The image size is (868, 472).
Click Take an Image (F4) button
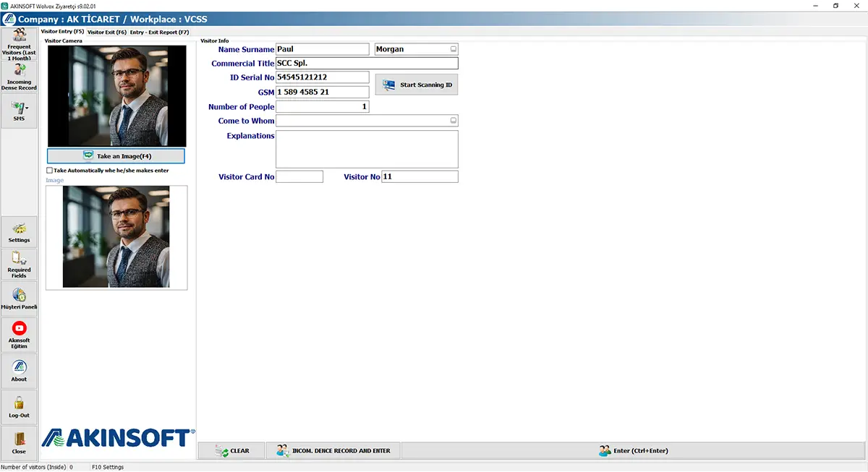pyautogui.click(x=116, y=155)
